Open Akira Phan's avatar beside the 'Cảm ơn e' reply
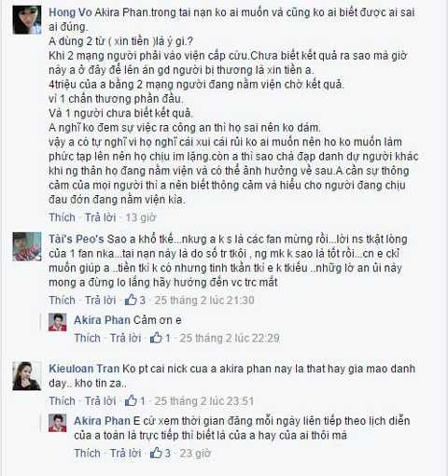The image size is (448, 476). coord(58,322)
